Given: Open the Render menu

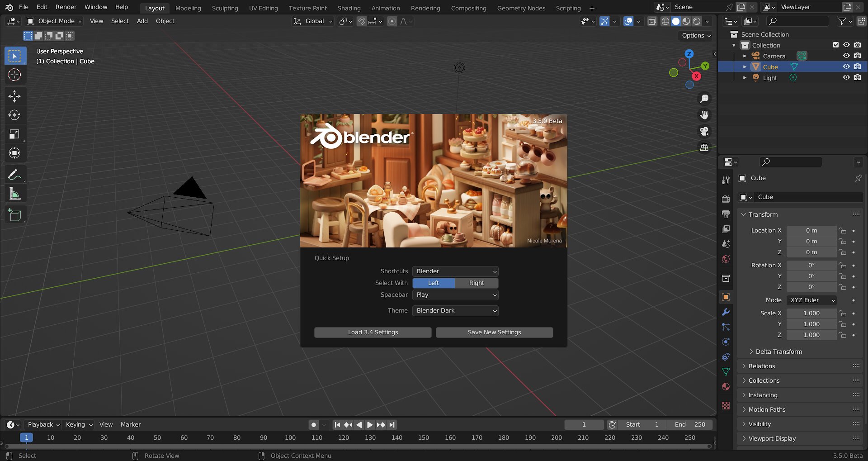Looking at the screenshot, I should click(66, 7).
